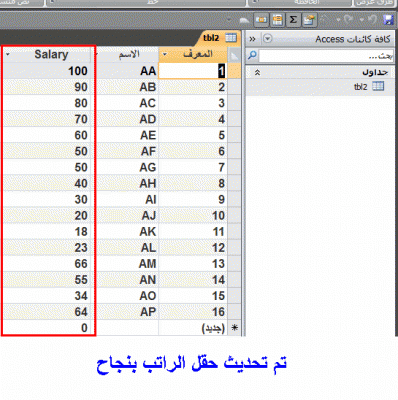Click the الحافظة ribbon group label
This screenshot has height=400, width=398.
click(306, 2)
